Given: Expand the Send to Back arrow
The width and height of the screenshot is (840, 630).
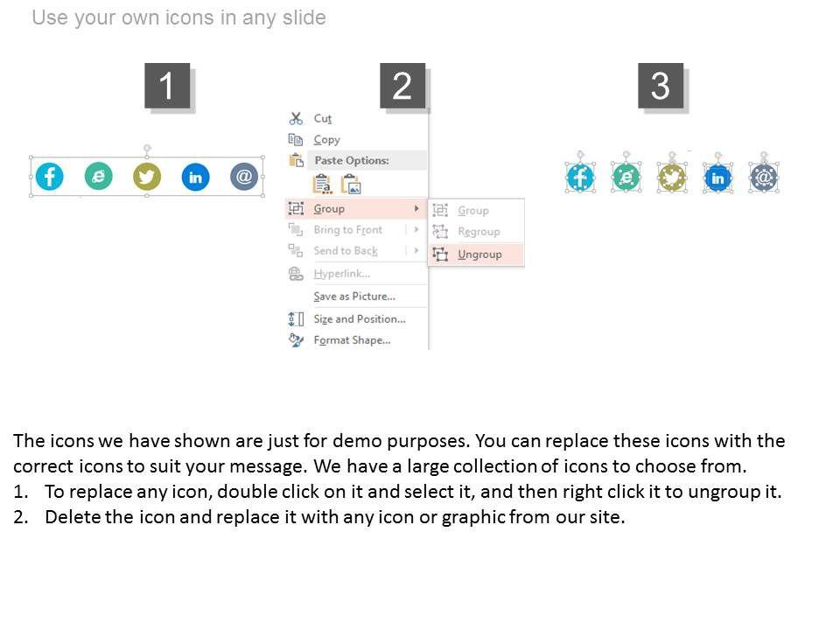Looking at the screenshot, I should 416,250.
